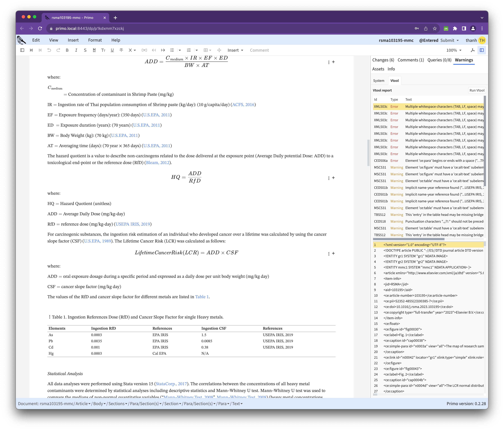504x430 pixels.
Task: Click the small caps Tт icon
Action: tap(103, 50)
